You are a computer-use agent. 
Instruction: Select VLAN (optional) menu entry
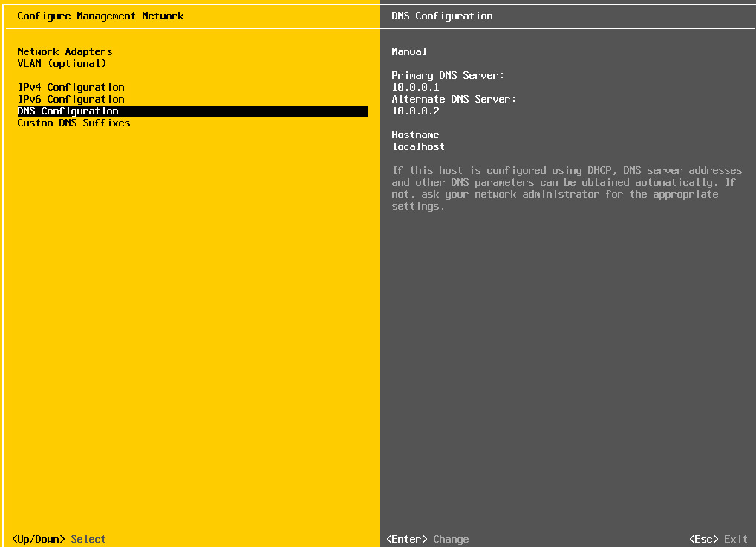tap(62, 64)
